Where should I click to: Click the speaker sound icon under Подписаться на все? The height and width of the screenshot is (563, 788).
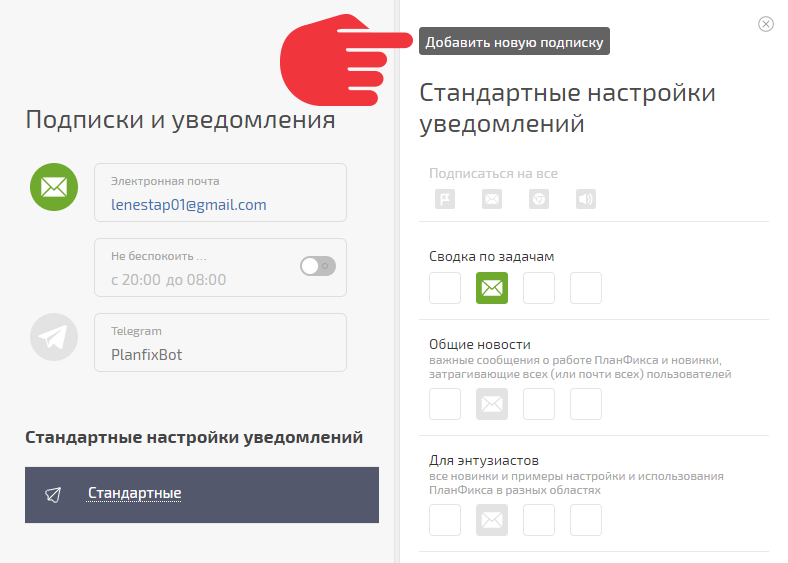586,199
